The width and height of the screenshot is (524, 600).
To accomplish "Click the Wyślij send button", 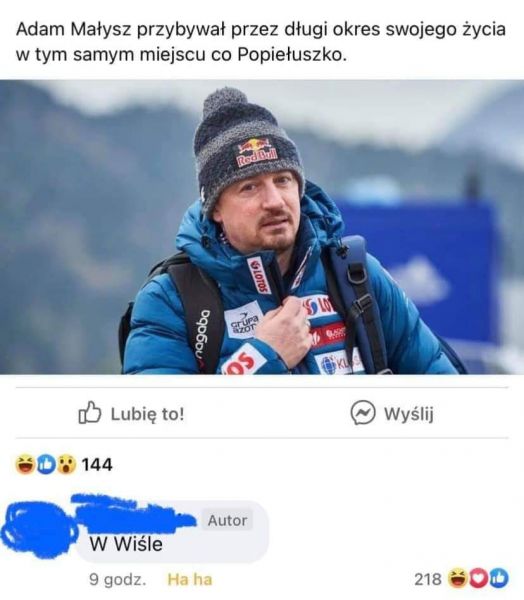I will 409,414.
